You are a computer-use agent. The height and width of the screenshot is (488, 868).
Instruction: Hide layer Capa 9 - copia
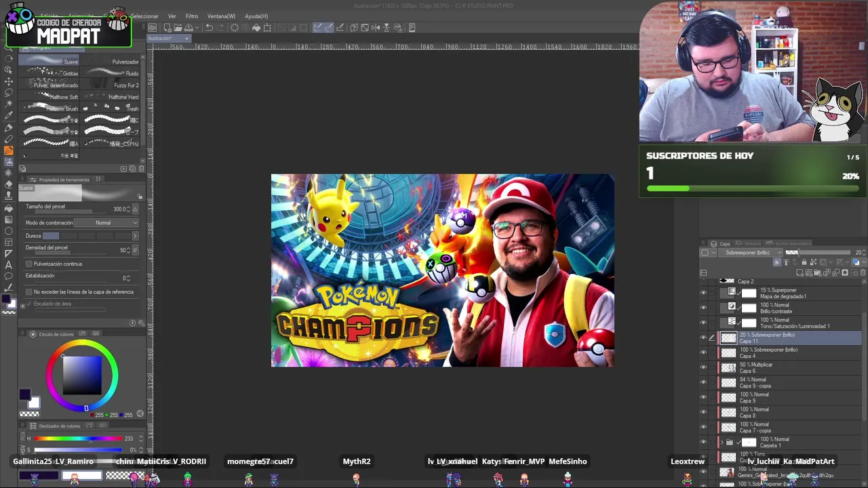(703, 382)
